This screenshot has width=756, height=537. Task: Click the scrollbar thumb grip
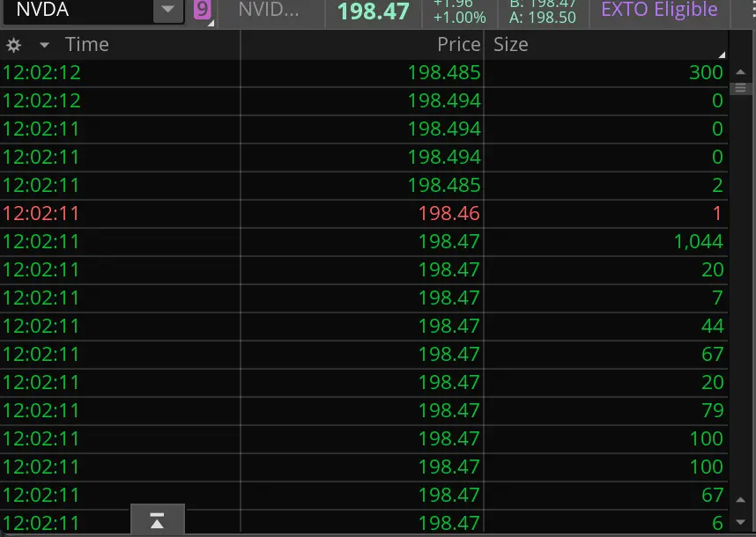[740, 88]
